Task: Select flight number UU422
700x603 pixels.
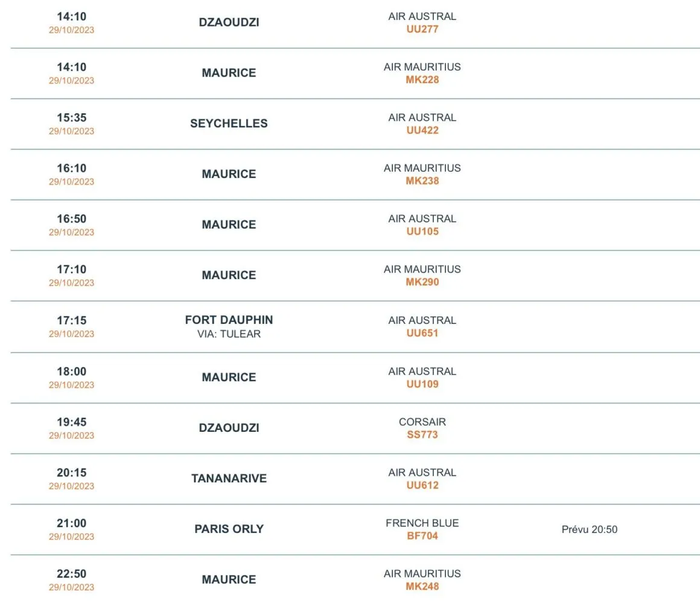Action: pyautogui.click(x=422, y=130)
